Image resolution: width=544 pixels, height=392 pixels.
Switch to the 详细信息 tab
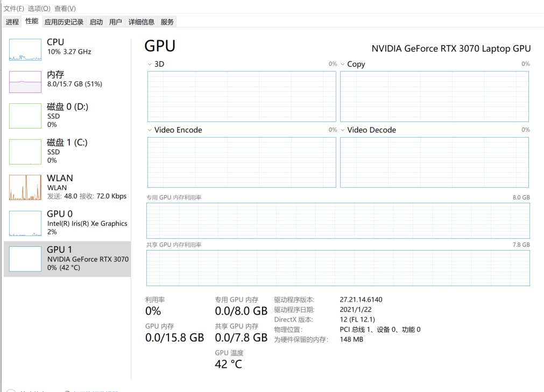point(141,22)
